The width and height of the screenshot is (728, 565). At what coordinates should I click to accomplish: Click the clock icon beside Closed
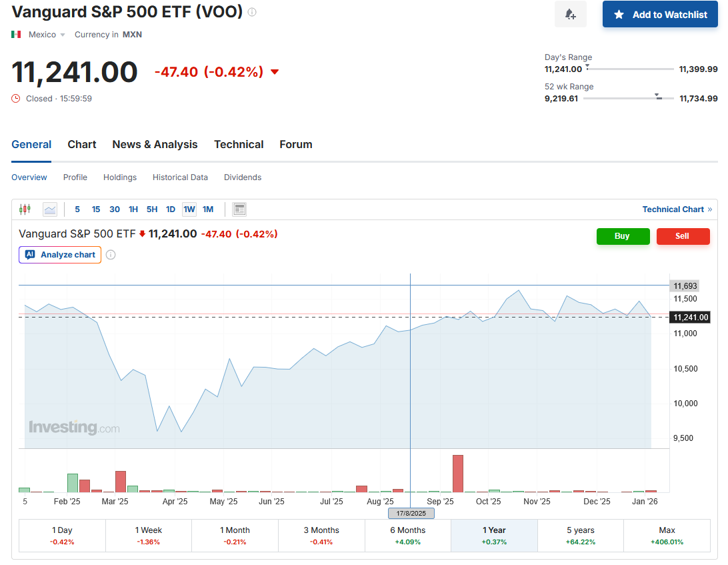[16, 99]
